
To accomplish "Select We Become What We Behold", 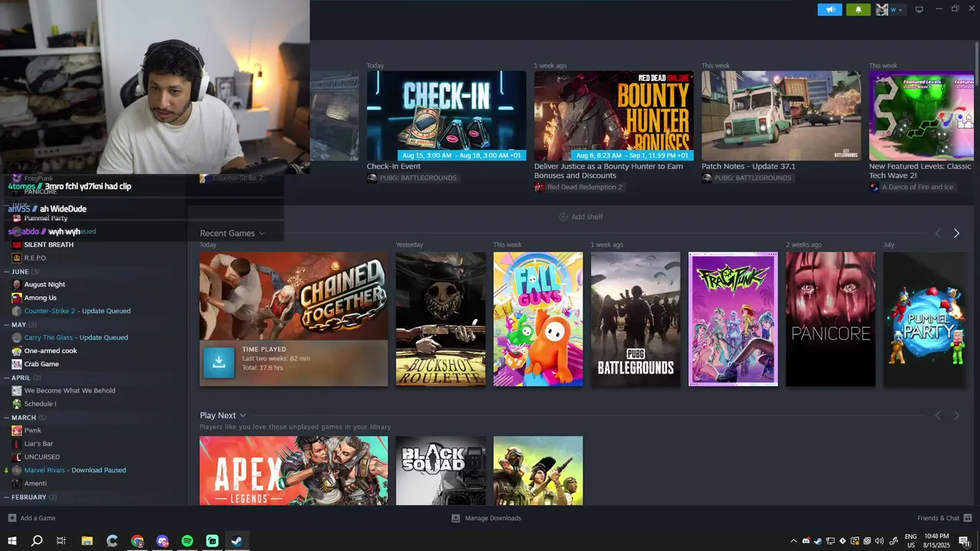I will coord(70,390).
